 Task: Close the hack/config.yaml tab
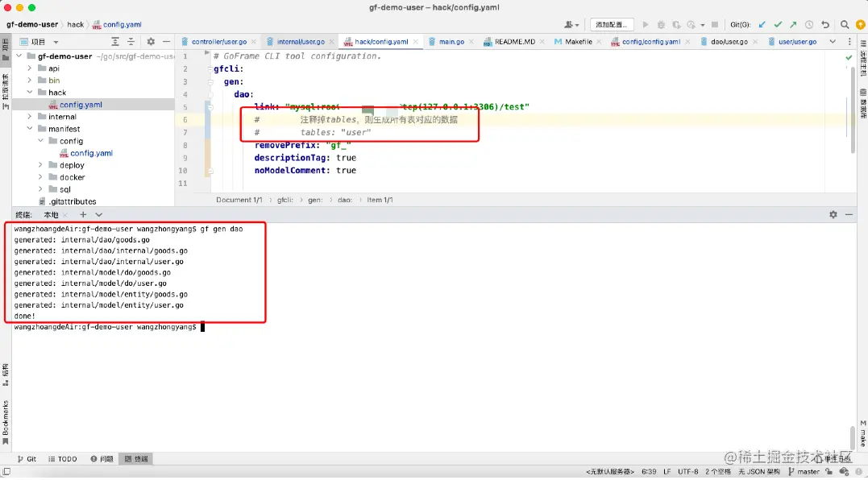point(415,41)
